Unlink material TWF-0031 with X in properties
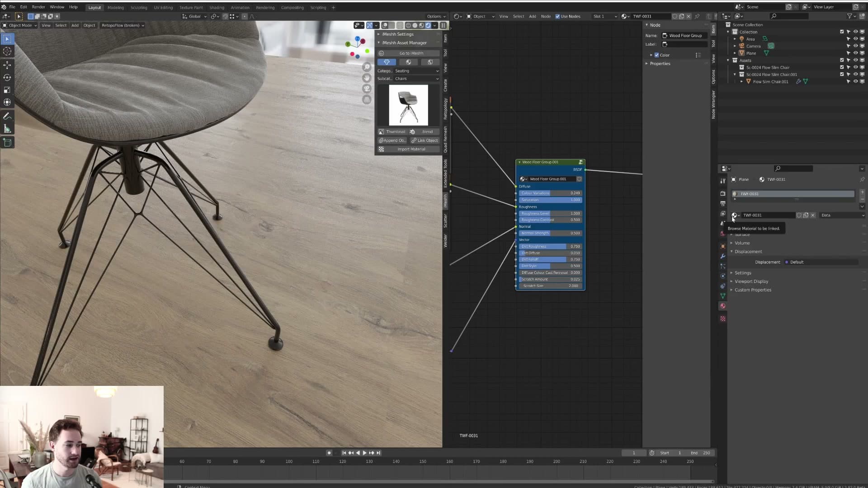Image resolution: width=868 pixels, height=488 pixels. tap(813, 215)
